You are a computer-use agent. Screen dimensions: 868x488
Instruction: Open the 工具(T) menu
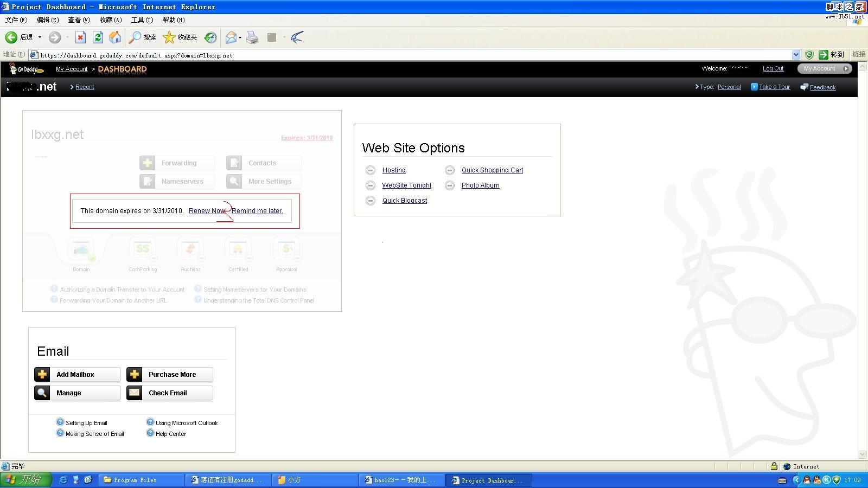[142, 20]
